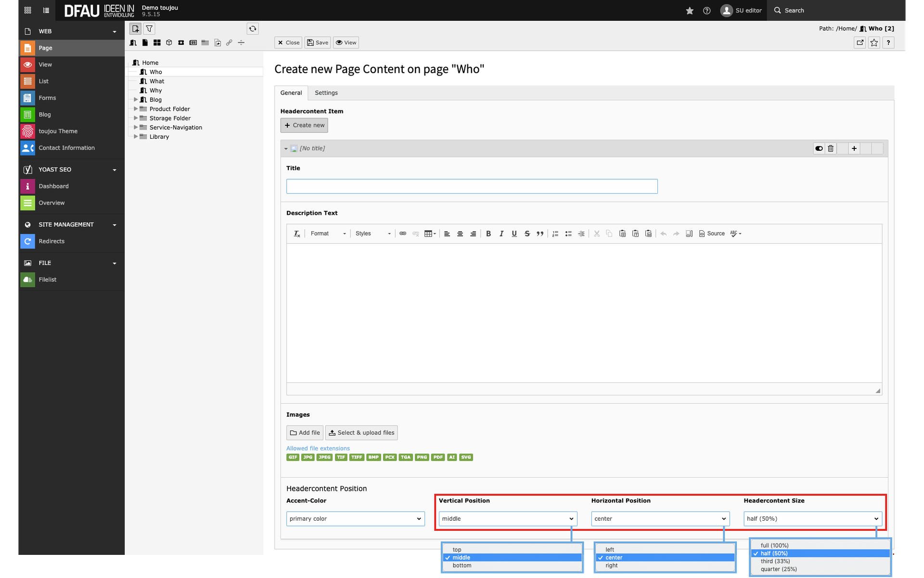Image resolution: width=924 pixels, height=578 pixels.
Task: Bookmark page with star icon in docheader
Action: coord(874,43)
